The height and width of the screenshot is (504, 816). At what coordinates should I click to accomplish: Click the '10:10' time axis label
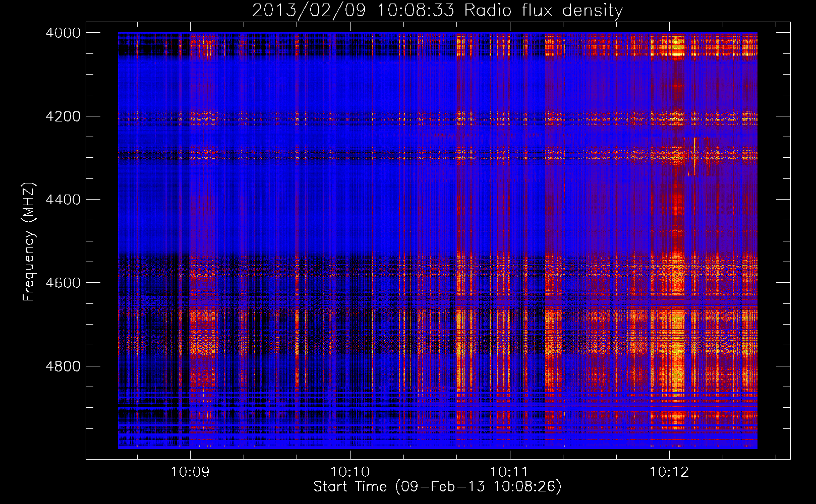click(x=350, y=472)
